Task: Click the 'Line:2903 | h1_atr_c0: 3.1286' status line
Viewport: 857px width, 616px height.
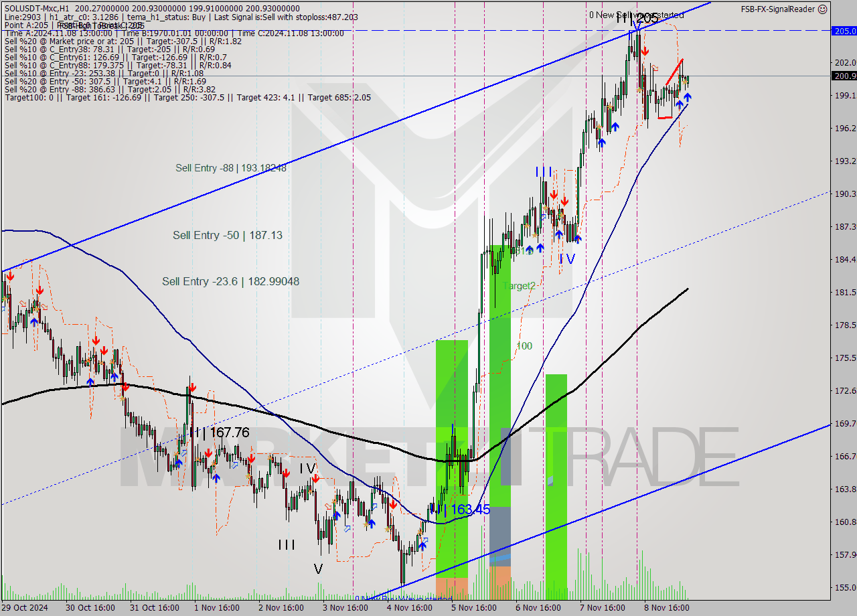Action: [181, 17]
